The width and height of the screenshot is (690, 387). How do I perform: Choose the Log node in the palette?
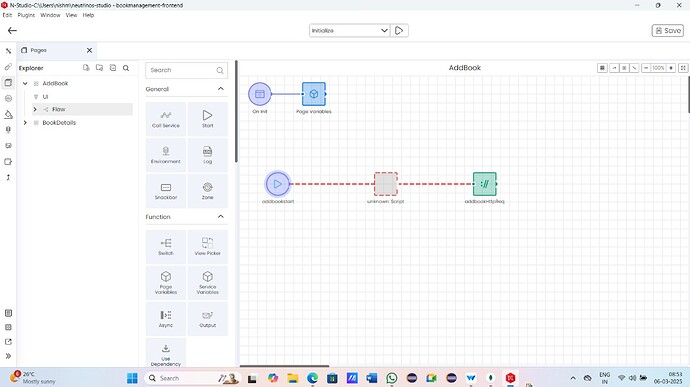[x=207, y=155]
